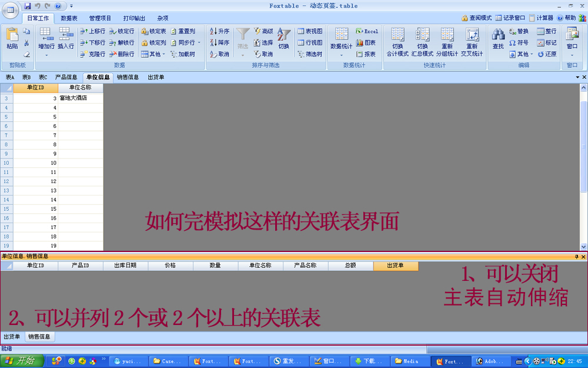
Task: Show the 筛选树 filter tree
Action: (310, 54)
